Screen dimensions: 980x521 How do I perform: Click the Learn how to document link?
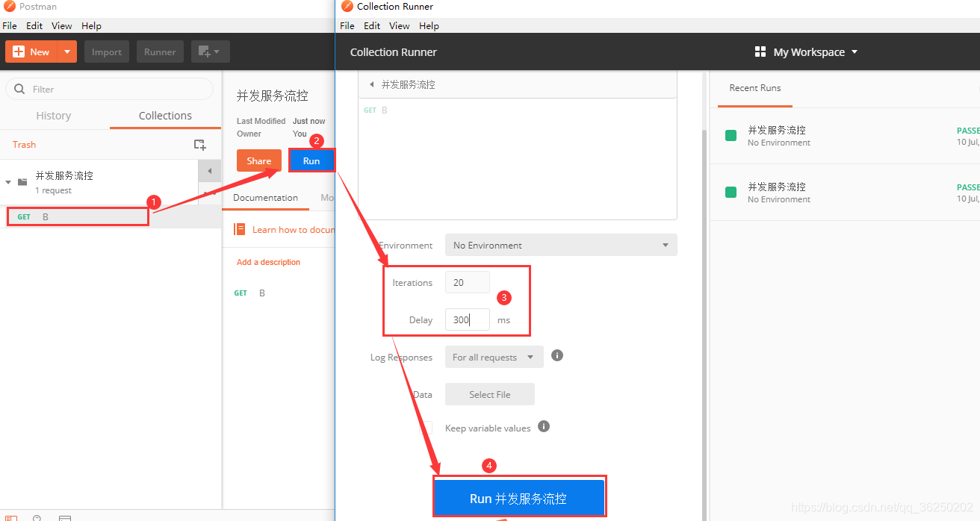coord(293,230)
